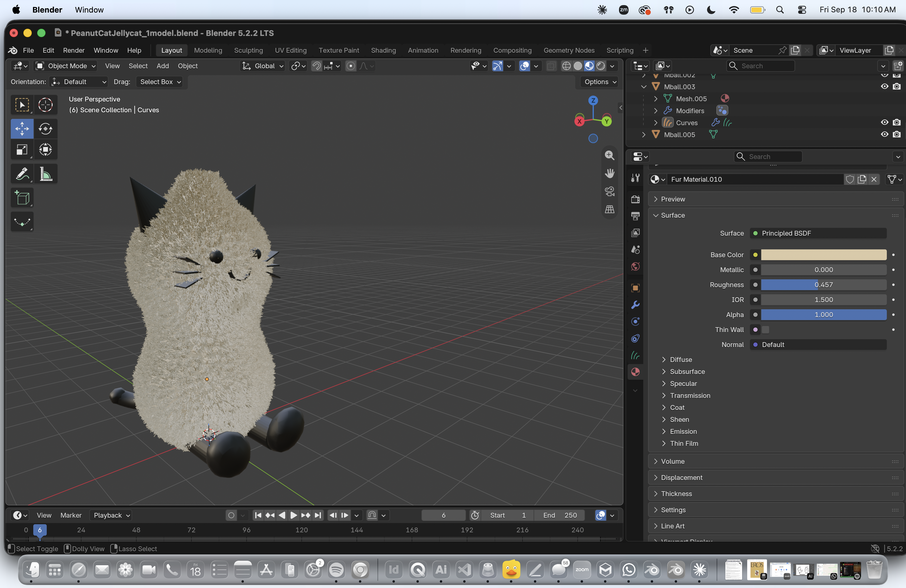Open the Playback dropdown in timeline

click(x=111, y=515)
